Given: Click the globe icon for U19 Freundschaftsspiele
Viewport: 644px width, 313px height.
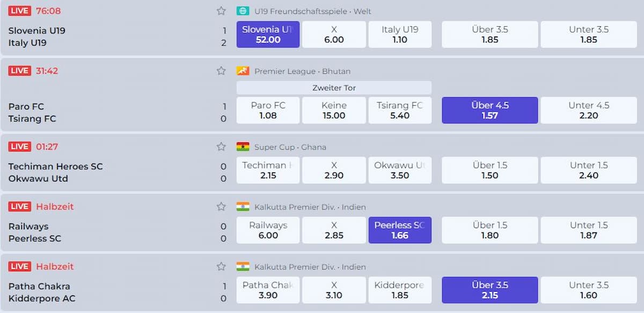Looking at the screenshot, I should (243, 11).
